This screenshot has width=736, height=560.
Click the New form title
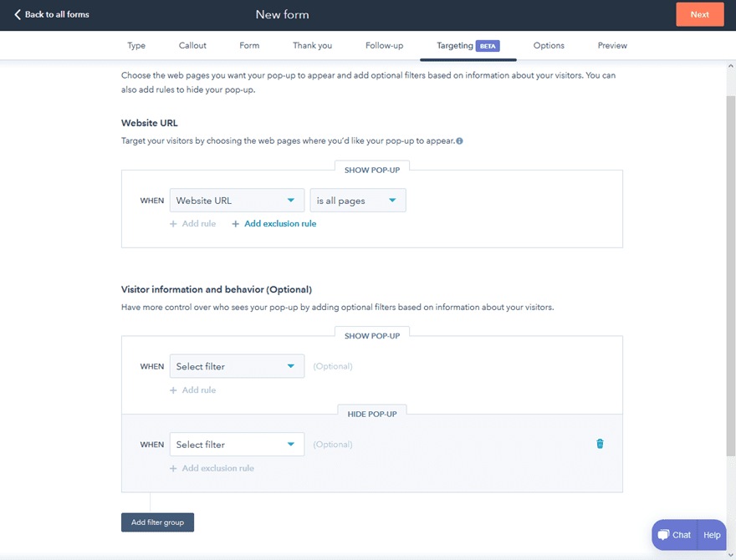tap(282, 14)
